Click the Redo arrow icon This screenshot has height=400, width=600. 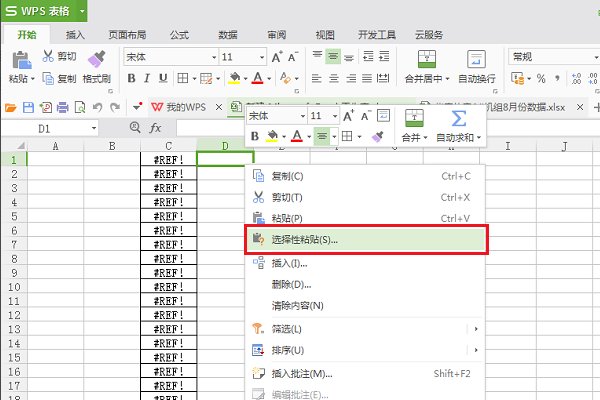click(115, 108)
